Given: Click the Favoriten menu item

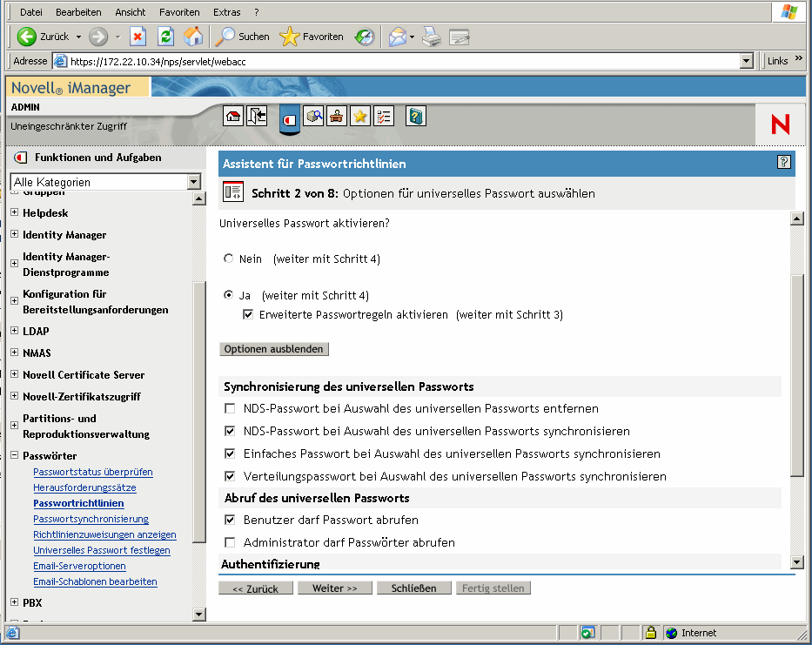Looking at the screenshot, I should coord(179,11).
